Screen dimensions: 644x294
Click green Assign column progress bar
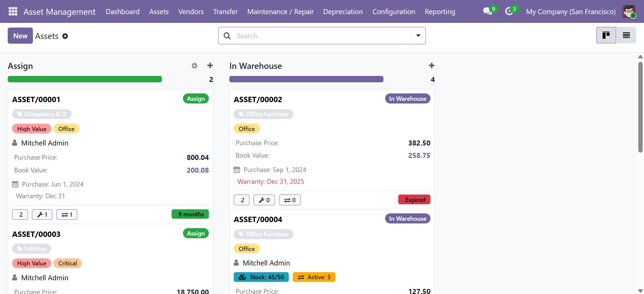point(85,79)
